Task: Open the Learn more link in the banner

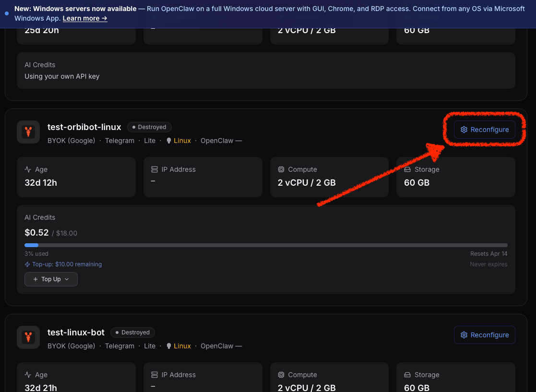Action: (84, 18)
